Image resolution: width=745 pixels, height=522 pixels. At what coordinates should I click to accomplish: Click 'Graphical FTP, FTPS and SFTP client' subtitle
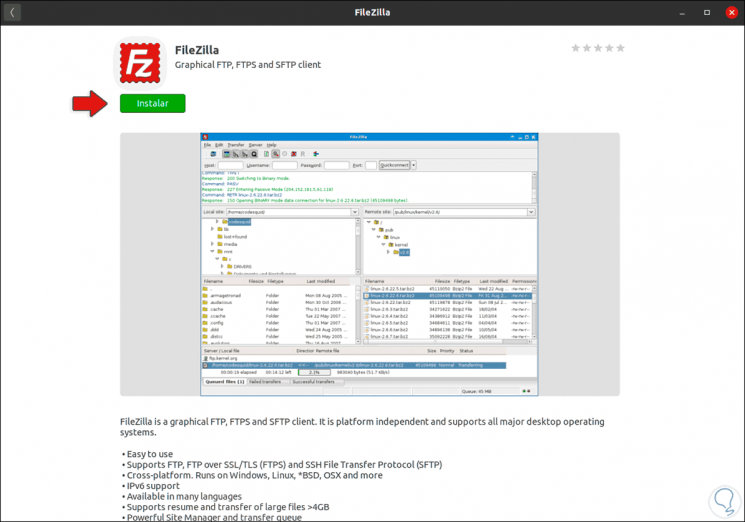(248, 65)
